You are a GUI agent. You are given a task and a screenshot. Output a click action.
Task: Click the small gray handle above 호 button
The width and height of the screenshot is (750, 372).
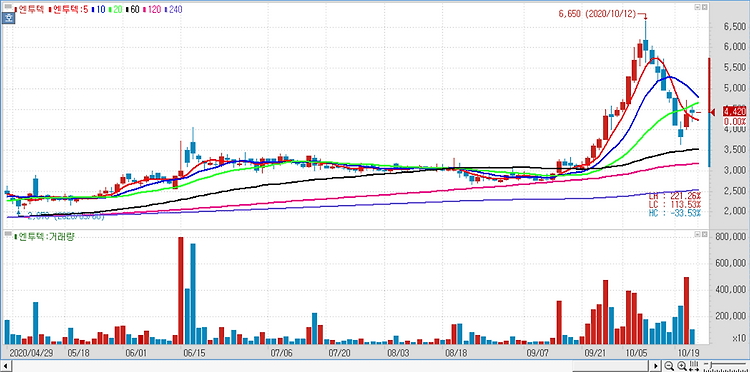[8, 6]
